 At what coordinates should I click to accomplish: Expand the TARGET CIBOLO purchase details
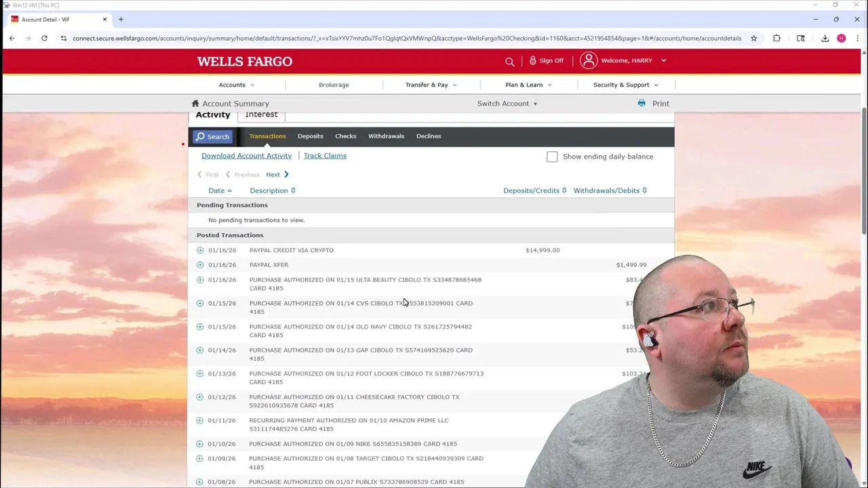(200, 458)
